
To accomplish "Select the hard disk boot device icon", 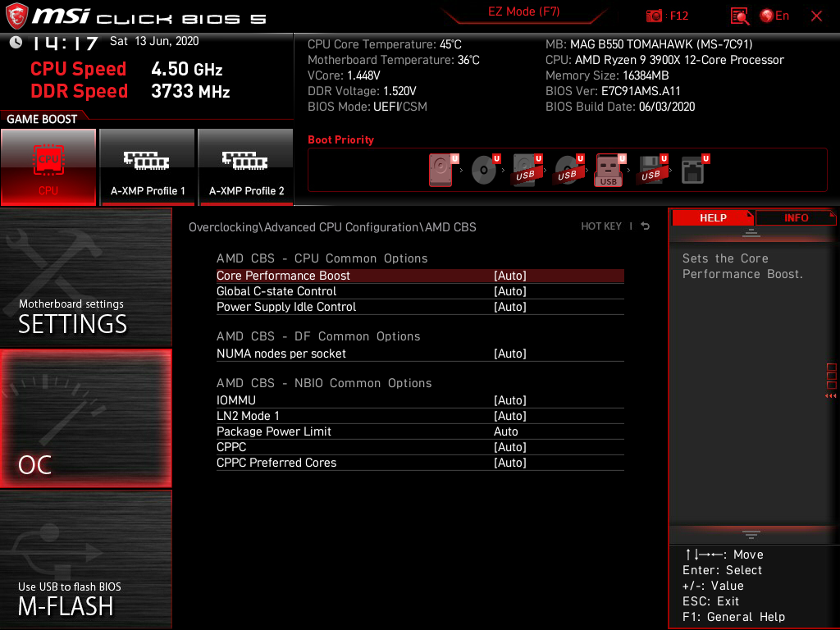I will pos(442,170).
